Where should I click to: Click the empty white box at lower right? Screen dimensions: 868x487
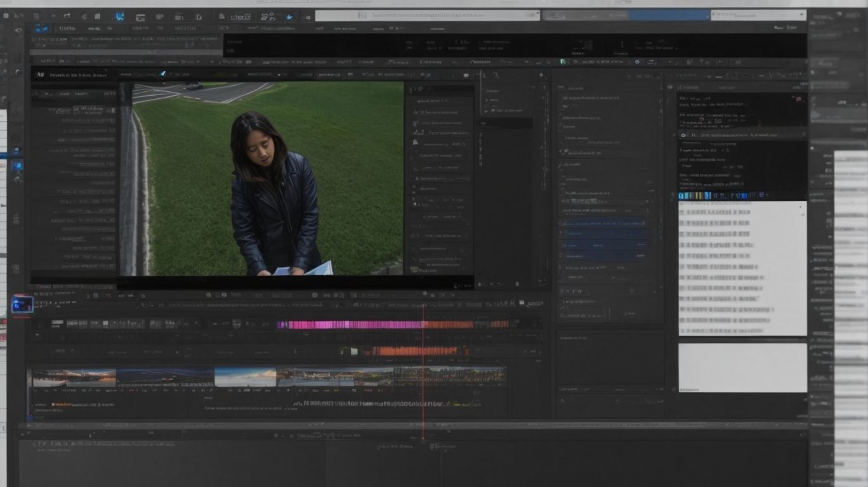tap(742, 368)
